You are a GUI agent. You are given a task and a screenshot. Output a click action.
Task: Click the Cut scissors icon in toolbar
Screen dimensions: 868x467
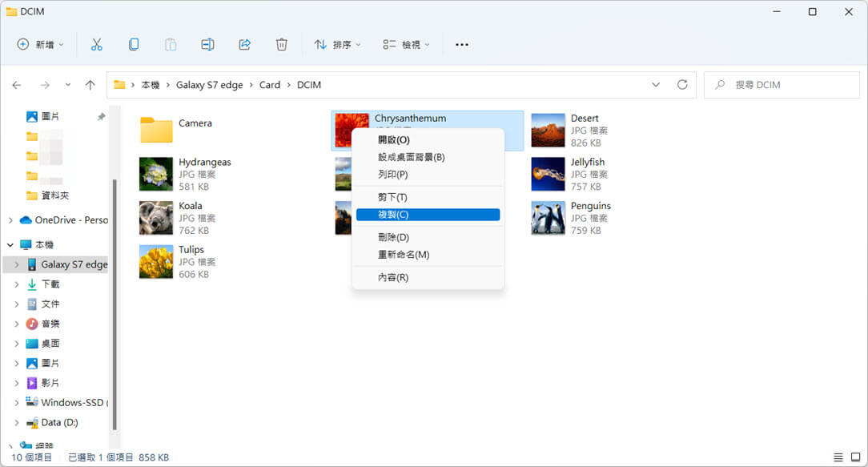[x=97, y=45]
